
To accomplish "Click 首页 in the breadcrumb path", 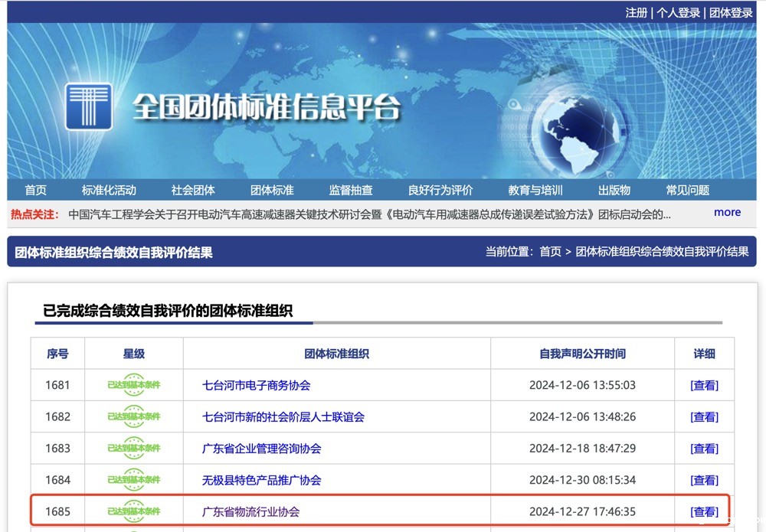I will click(550, 252).
